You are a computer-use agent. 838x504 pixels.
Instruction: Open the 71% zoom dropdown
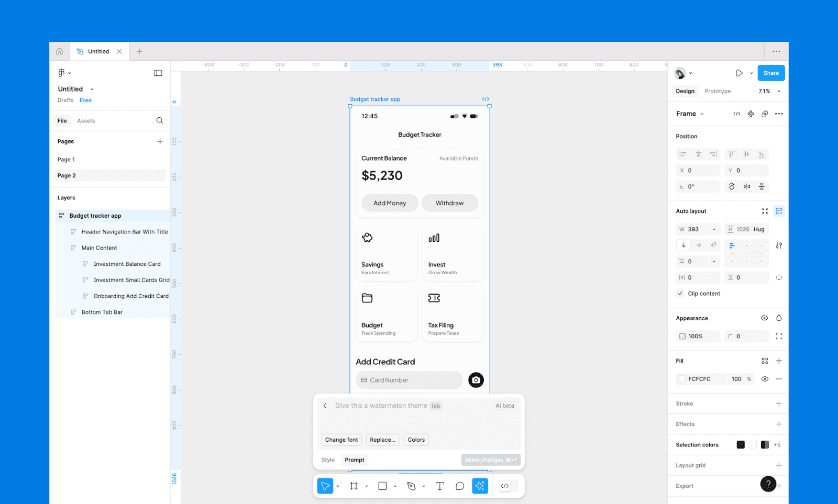pyautogui.click(x=769, y=91)
